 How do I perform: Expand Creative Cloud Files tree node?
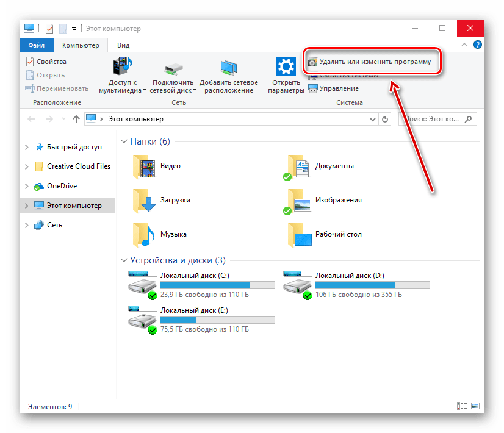click(27, 166)
